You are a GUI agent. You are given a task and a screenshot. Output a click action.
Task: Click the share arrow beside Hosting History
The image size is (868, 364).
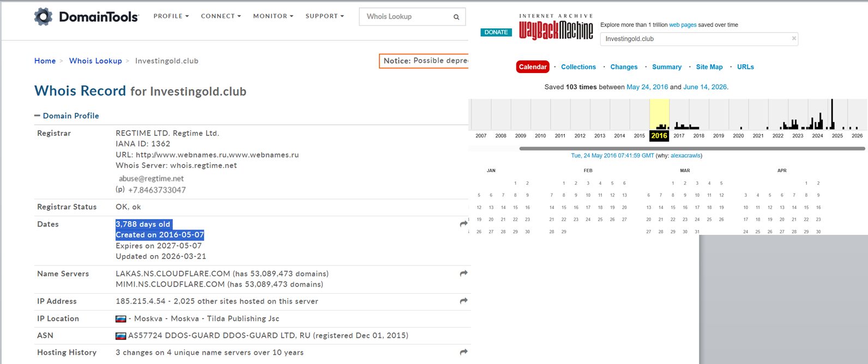click(x=463, y=353)
